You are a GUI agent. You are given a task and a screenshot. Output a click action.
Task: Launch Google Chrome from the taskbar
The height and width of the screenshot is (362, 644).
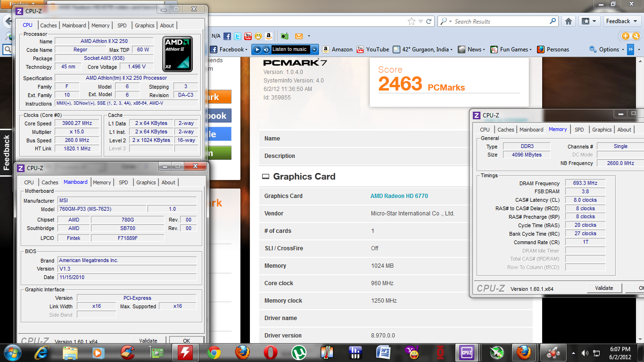pos(214,352)
